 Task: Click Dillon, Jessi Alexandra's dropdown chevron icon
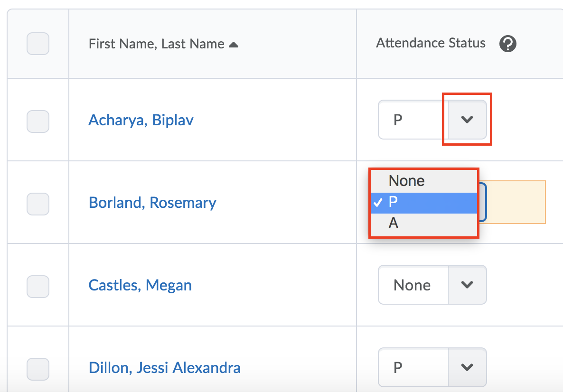click(467, 367)
